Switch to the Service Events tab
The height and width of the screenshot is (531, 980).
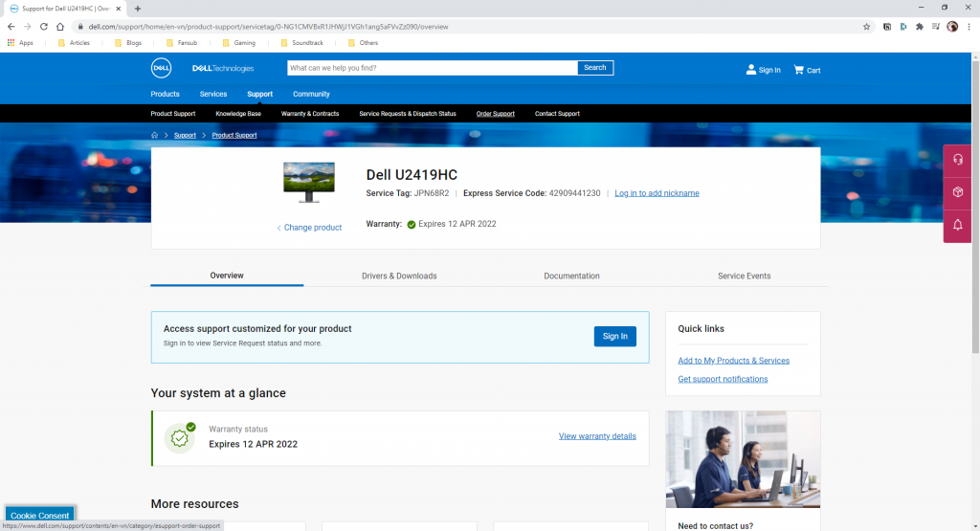(744, 277)
